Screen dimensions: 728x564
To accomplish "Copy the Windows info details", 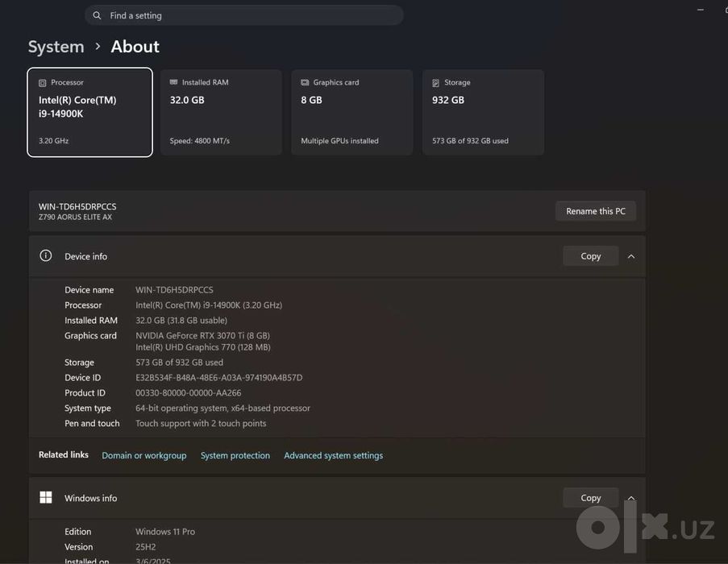I will (x=591, y=498).
